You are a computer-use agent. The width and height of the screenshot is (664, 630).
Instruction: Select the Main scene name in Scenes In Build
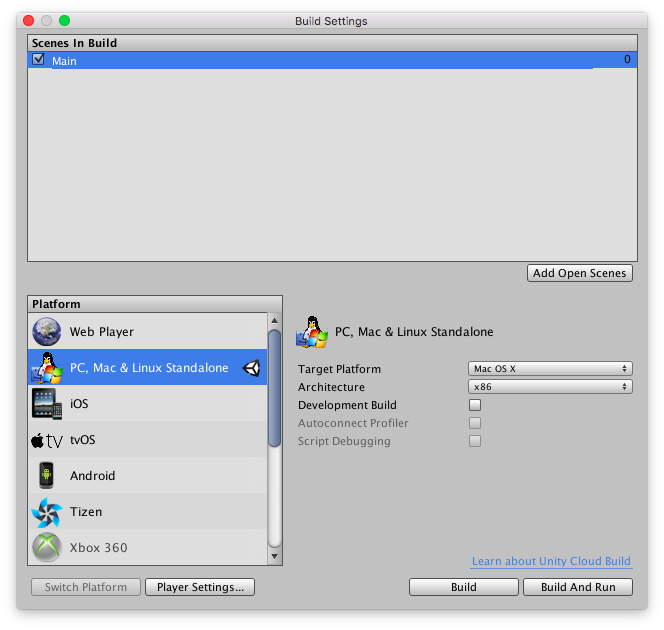tap(64, 61)
